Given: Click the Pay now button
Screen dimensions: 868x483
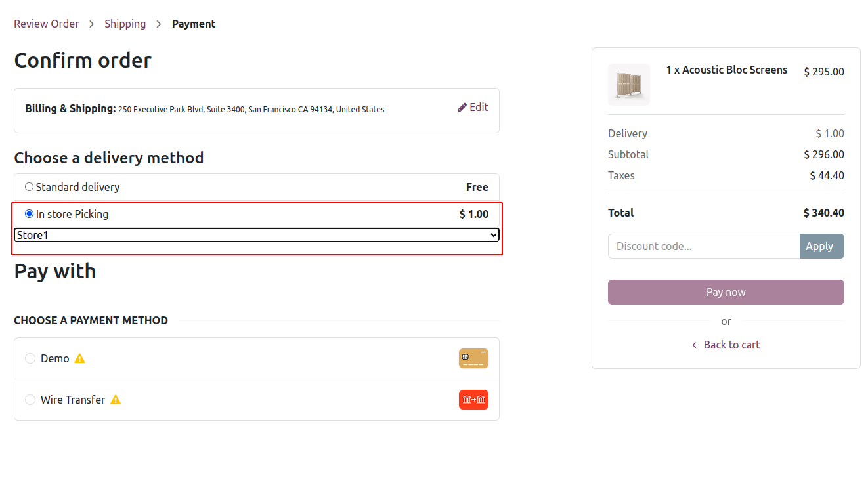Looking at the screenshot, I should (726, 292).
